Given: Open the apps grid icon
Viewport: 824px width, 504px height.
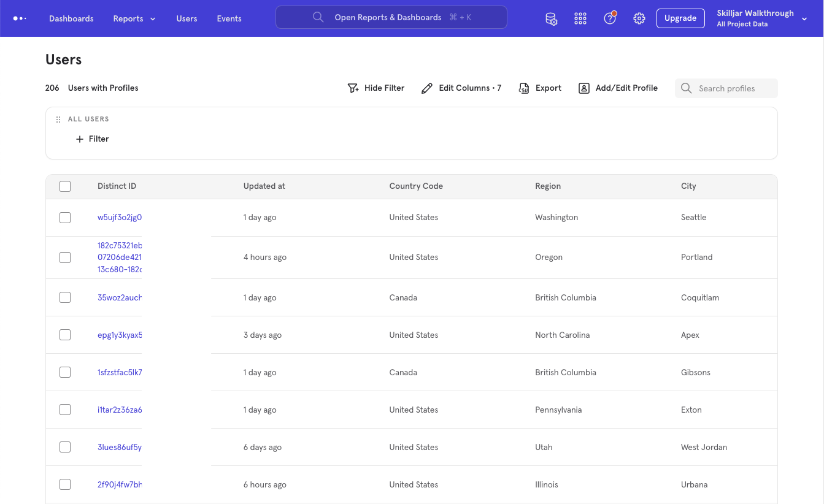Looking at the screenshot, I should click(x=580, y=18).
